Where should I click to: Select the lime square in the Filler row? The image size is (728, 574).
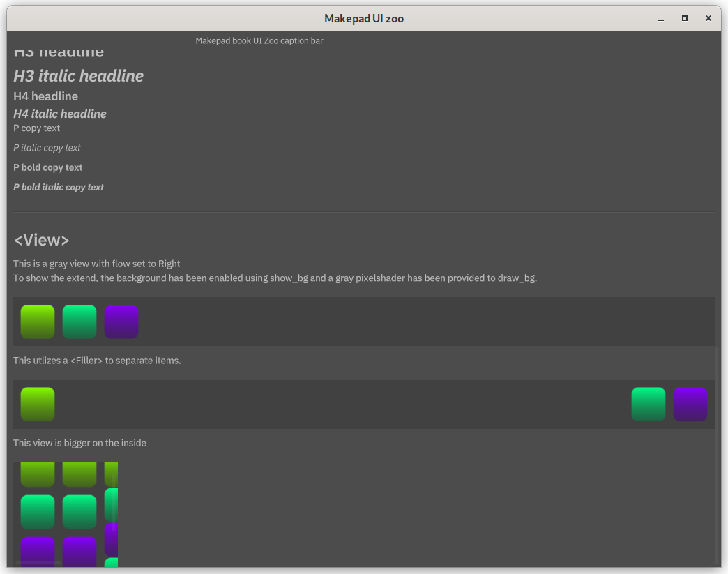pos(38,404)
